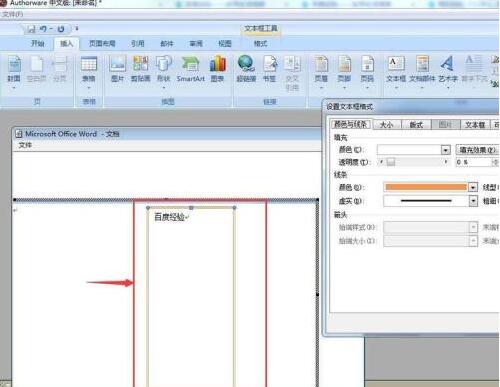Switch to the Review (审阅) tab
This screenshot has width=500, height=387.
(196, 43)
